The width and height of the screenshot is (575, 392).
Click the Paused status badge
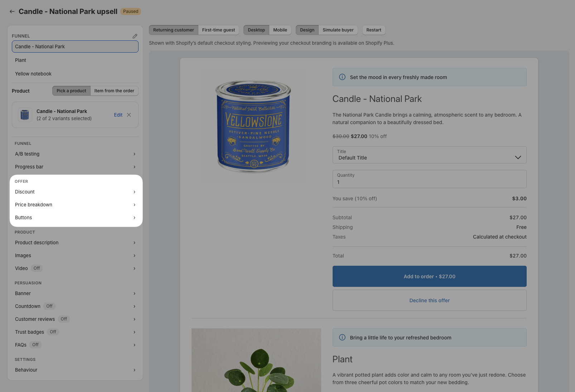131,11
